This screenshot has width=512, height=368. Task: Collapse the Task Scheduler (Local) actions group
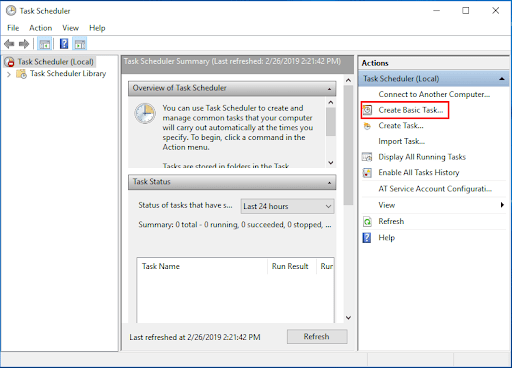(501, 79)
